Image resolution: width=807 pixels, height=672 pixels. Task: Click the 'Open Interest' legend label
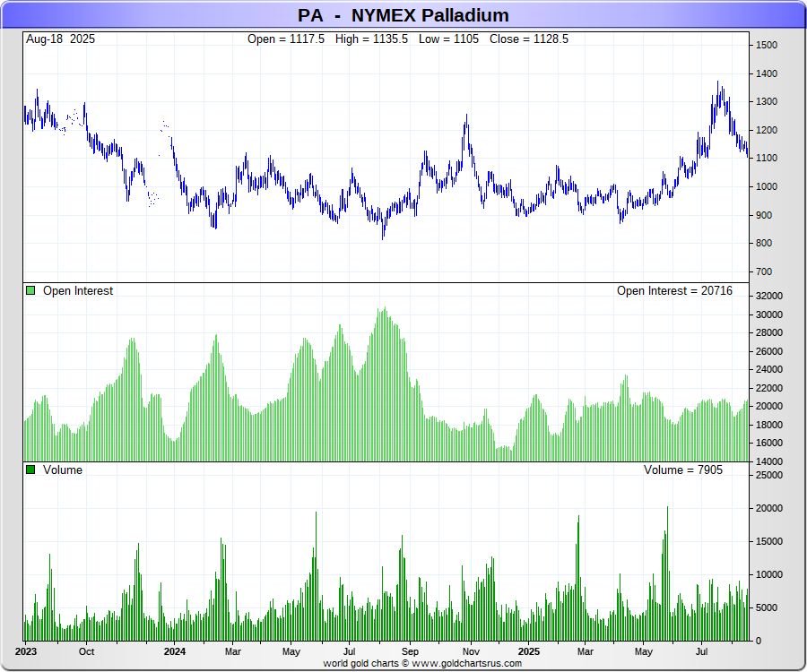tap(78, 291)
